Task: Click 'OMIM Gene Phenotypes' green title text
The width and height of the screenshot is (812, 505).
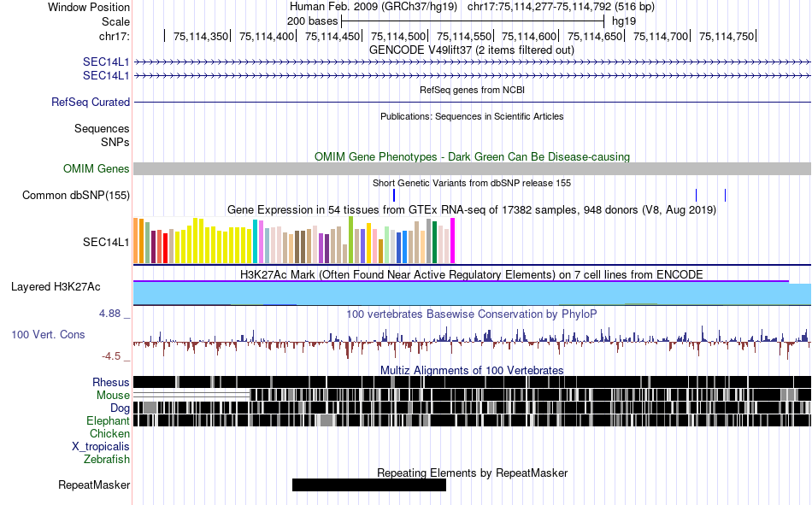Action: click(472, 156)
